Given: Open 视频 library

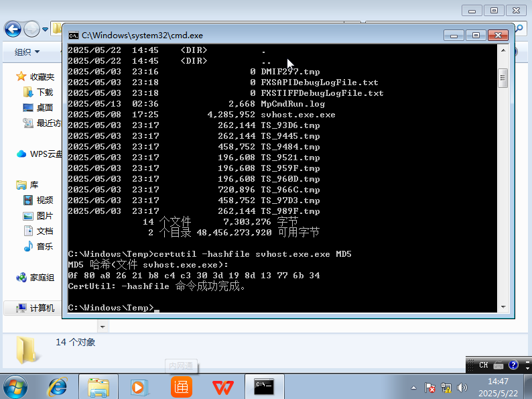Looking at the screenshot, I should click(x=45, y=200).
